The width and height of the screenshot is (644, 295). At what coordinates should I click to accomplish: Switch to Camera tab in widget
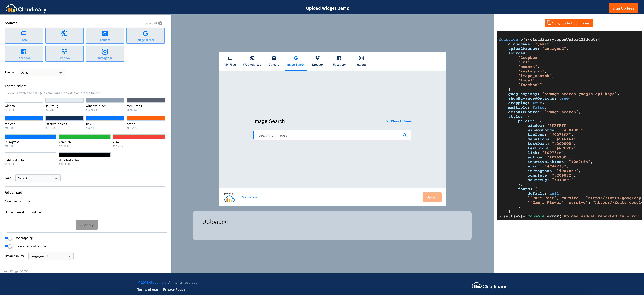(x=274, y=61)
